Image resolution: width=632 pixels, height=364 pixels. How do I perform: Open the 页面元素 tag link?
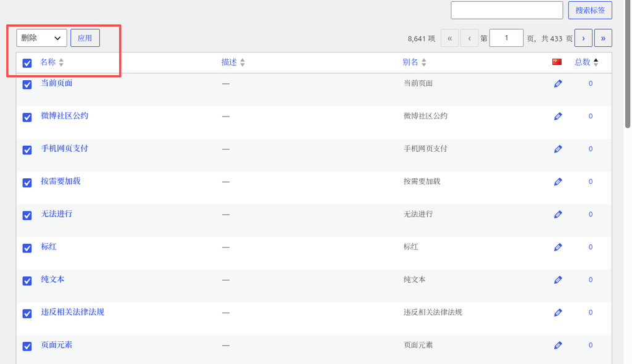click(56, 345)
